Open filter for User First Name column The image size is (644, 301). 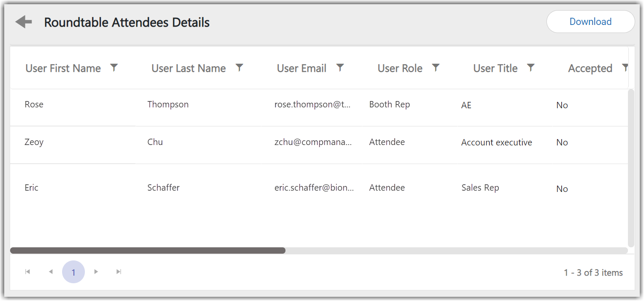click(x=114, y=68)
